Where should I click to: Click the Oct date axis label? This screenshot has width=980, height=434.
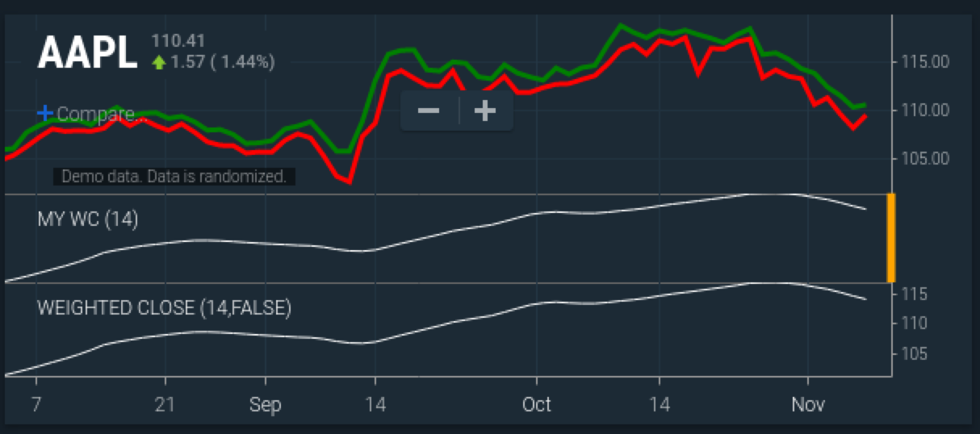pyautogui.click(x=537, y=403)
